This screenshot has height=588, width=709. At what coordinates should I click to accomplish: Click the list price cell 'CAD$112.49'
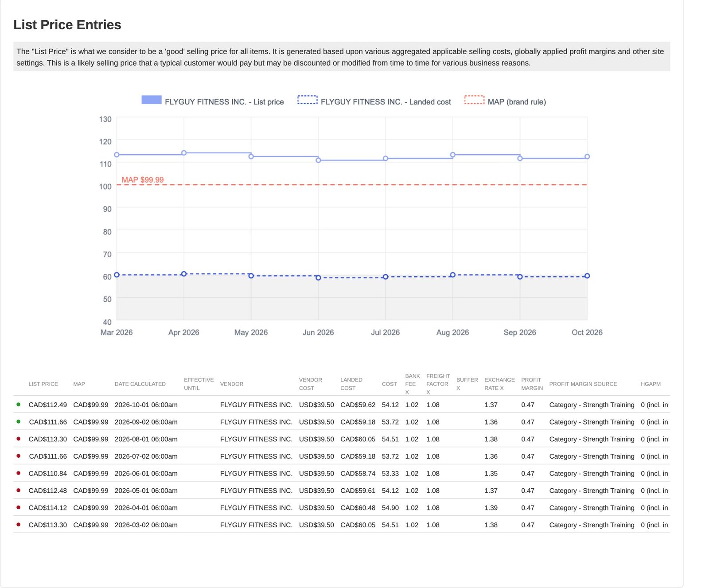pyautogui.click(x=47, y=405)
